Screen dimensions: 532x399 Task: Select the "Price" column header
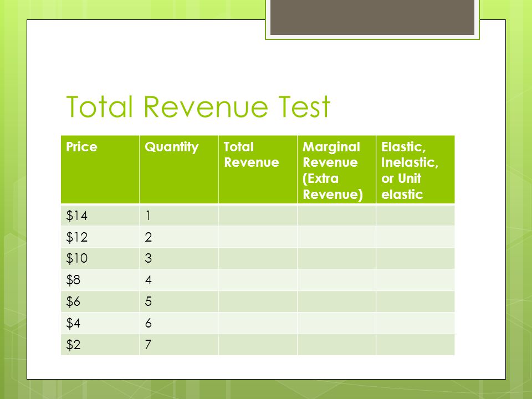[x=100, y=170]
